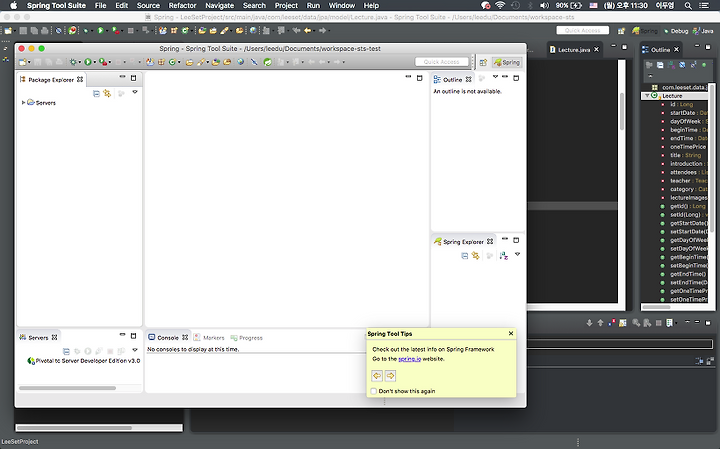Viewport: 720px width, 449px height.
Task: Click the Collapse All icon in Package Explorer
Action: 96,93
